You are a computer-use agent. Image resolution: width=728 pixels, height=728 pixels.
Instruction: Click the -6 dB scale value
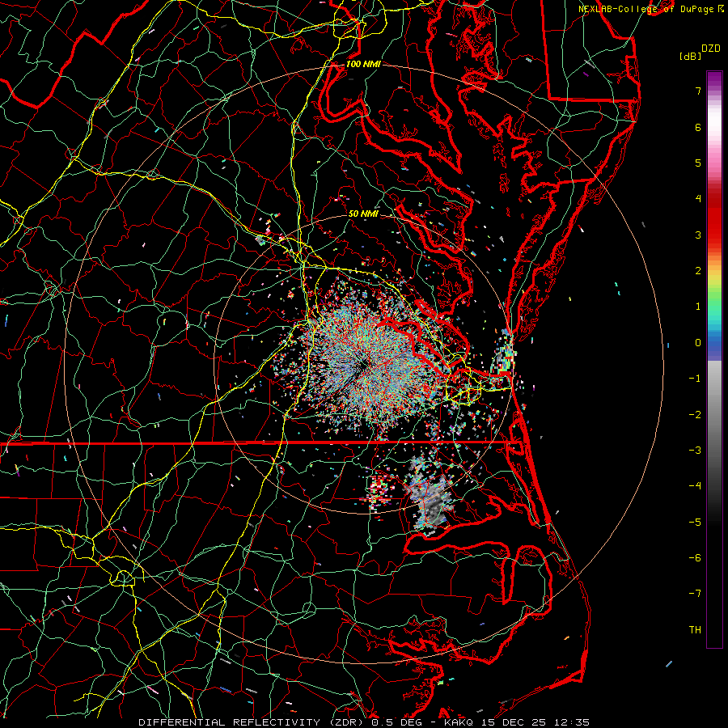695,558
